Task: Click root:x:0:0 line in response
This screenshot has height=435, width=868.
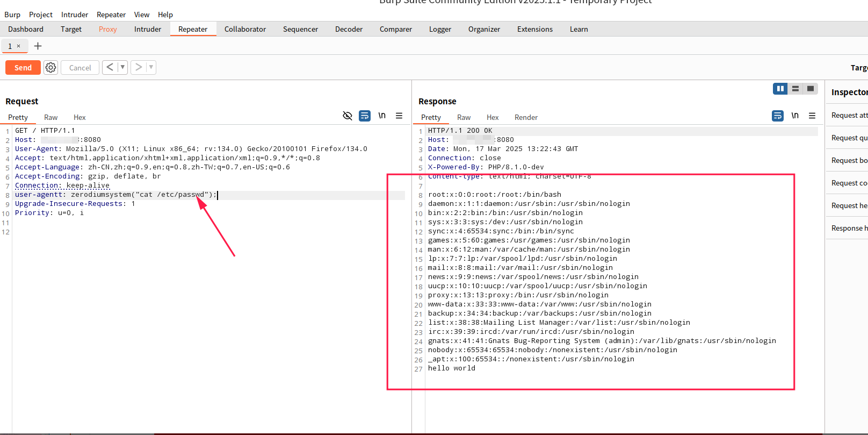Action: click(x=495, y=195)
